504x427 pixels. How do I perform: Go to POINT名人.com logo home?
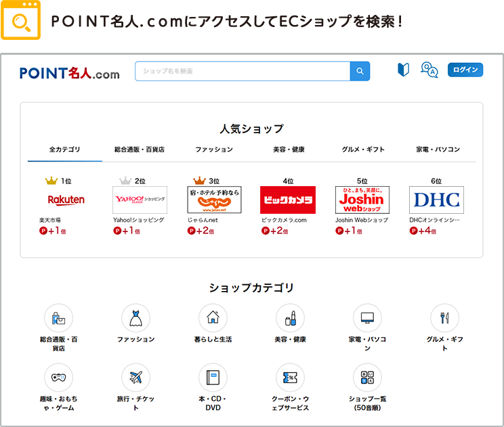pos(69,74)
